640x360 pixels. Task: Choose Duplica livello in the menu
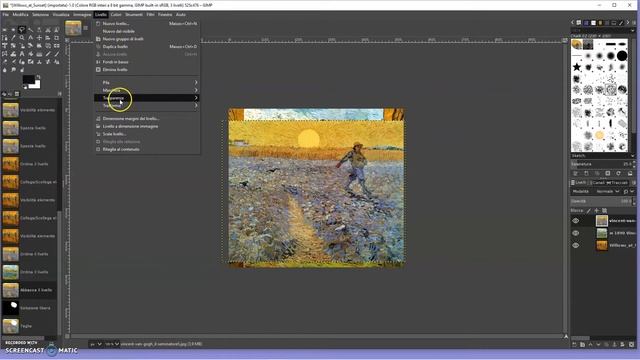(147, 47)
